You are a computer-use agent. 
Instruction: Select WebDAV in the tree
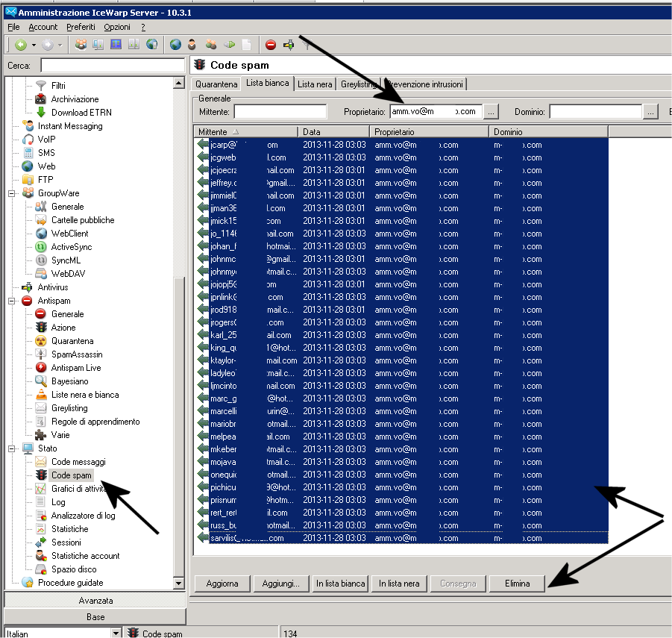click(x=68, y=274)
